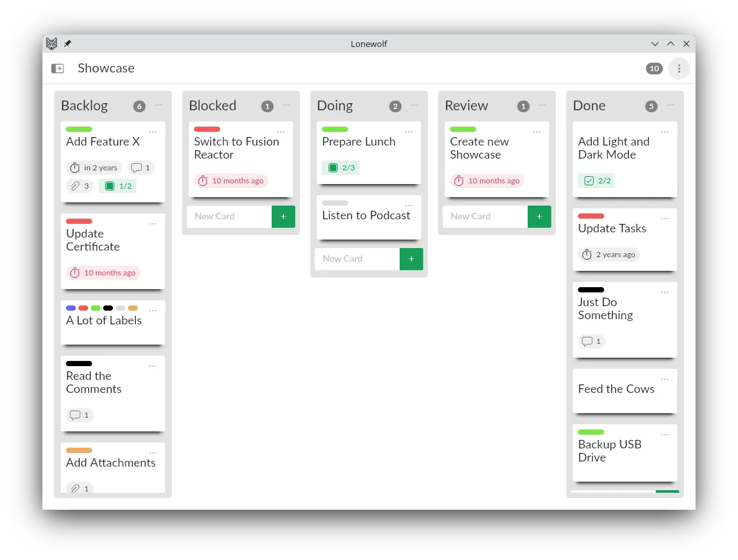Click the Showcase board title
Image resolution: width=738 pixels, height=560 pixels.
pyautogui.click(x=106, y=69)
